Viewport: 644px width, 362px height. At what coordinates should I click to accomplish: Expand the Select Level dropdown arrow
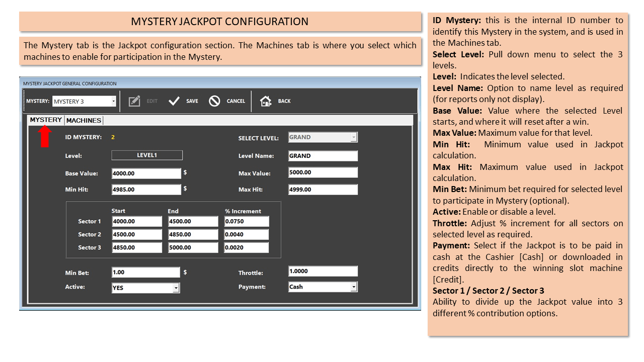pyautogui.click(x=354, y=137)
